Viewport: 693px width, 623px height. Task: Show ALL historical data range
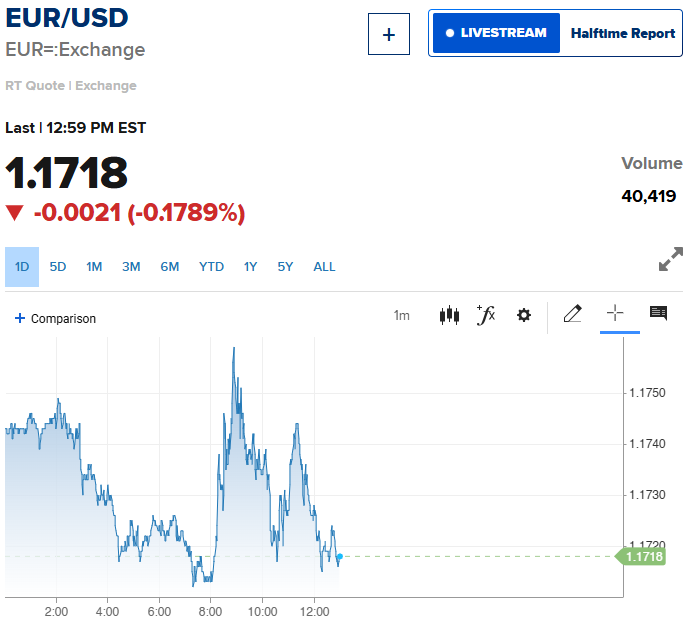pos(324,267)
